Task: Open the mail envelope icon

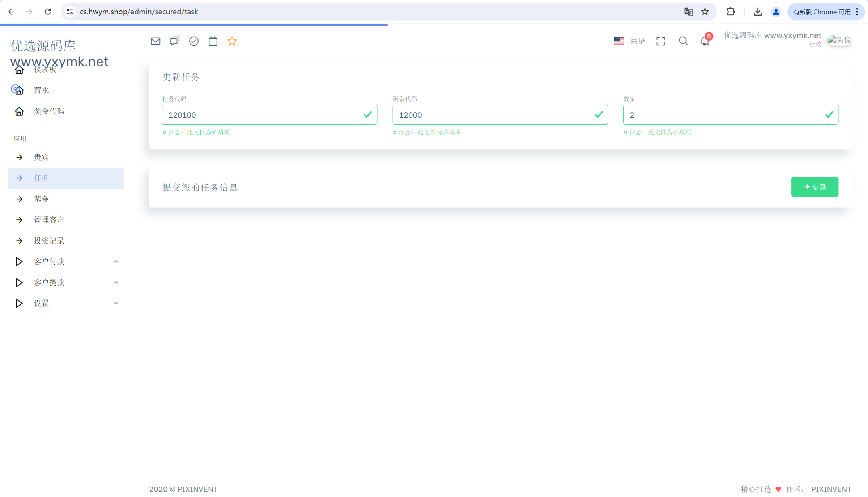Action: [156, 41]
